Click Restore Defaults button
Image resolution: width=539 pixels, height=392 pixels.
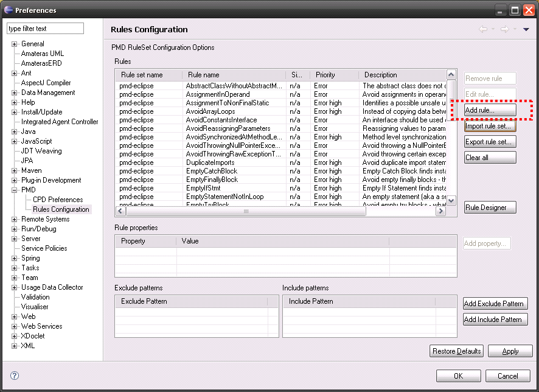(457, 351)
